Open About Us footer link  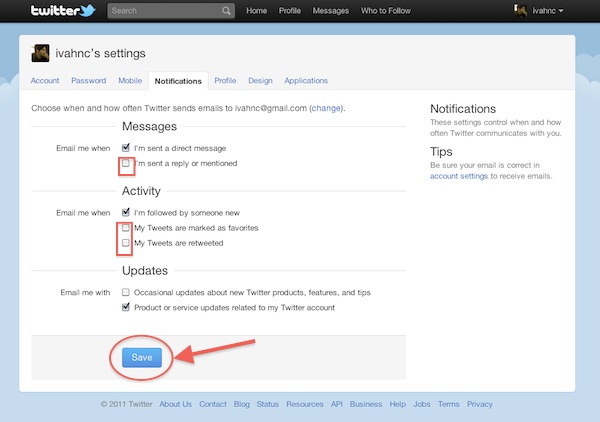pyautogui.click(x=175, y=404)
